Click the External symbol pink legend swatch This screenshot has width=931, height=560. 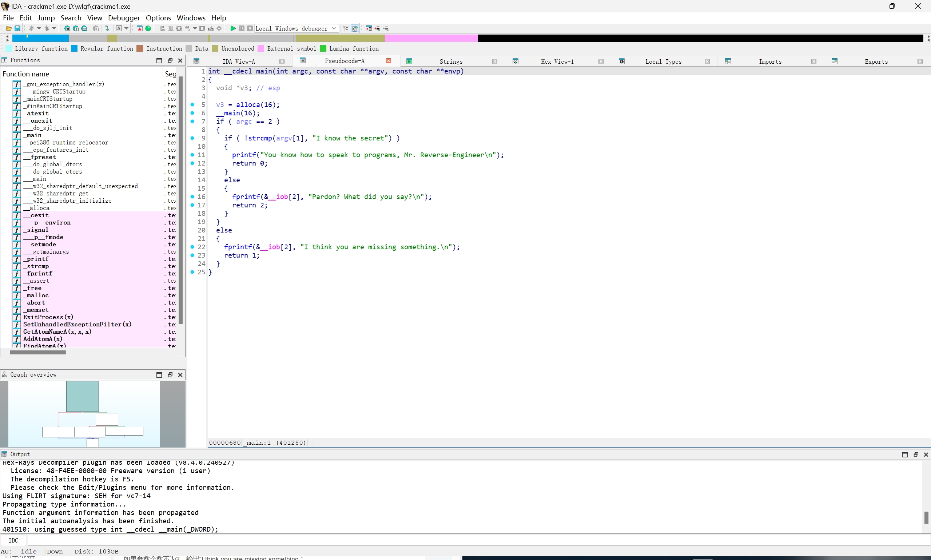260,48
